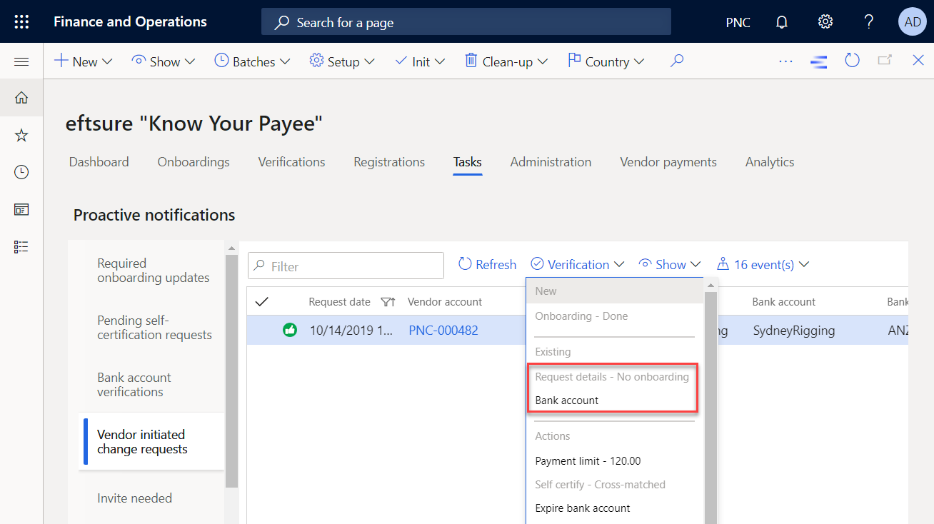Open the app launcher waffle icon
The width and height of the screenshot is (934, 524).
[x=21, y=22]
